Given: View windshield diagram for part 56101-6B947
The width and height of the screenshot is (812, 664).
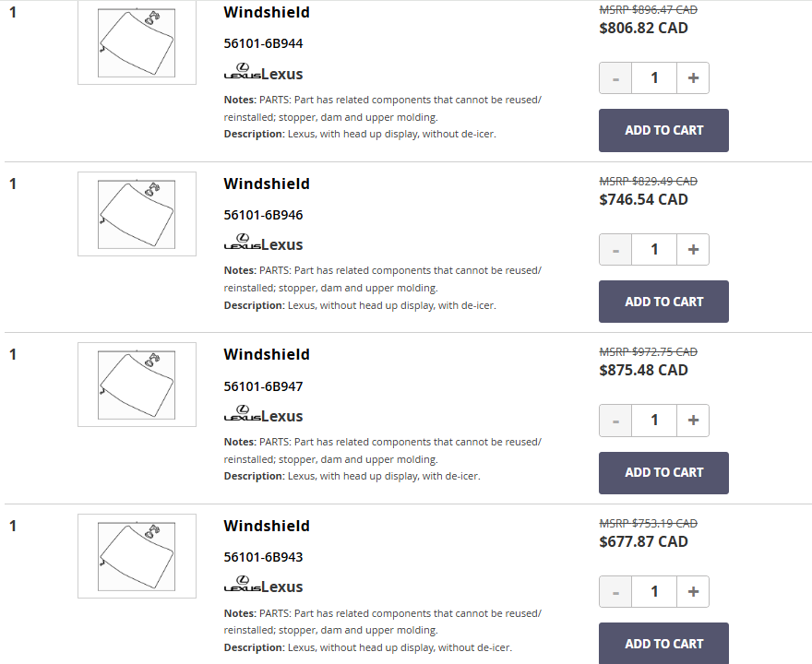Looking at the screenshot, I should pos(137,385).
